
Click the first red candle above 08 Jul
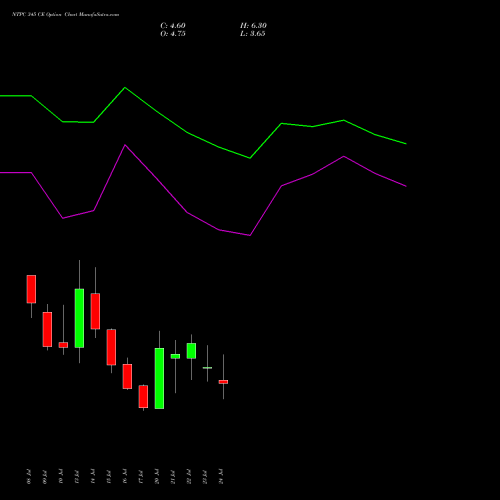31,289
